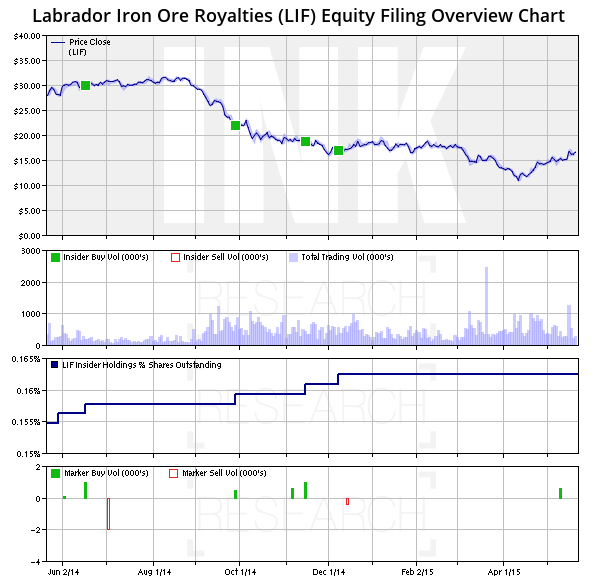The image size is (595, 580).
Task: Click the Dec 1/14 date axis label
Action: pyautogui.click(x=329, y=572)
